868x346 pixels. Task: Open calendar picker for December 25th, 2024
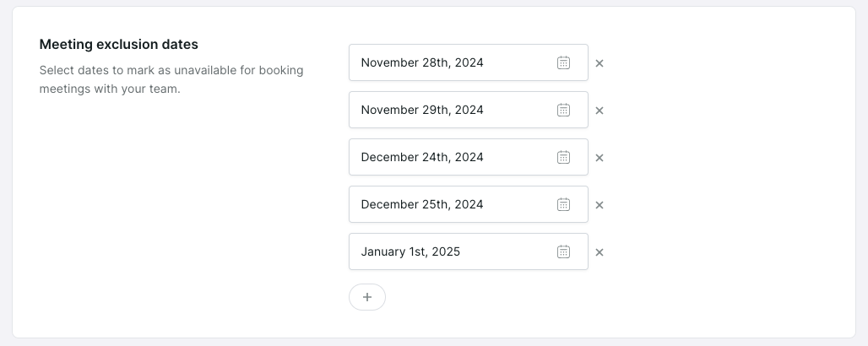tap(563, 204)
